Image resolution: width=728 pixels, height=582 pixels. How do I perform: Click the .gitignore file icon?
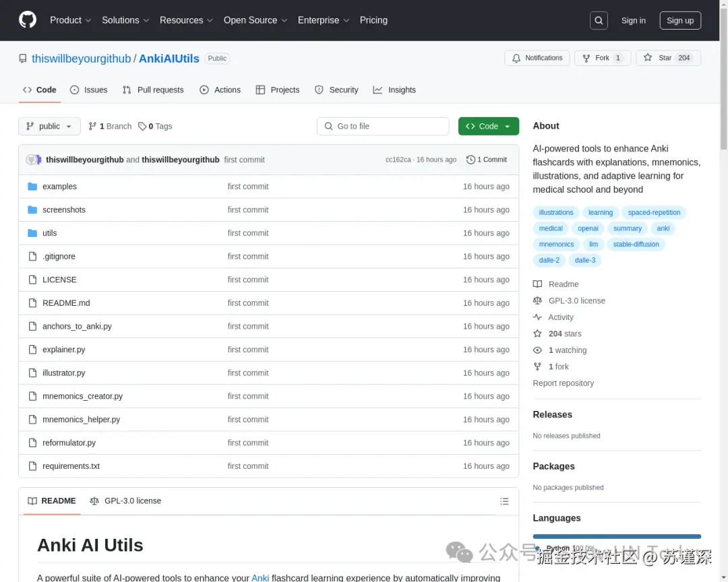point(32,256)
